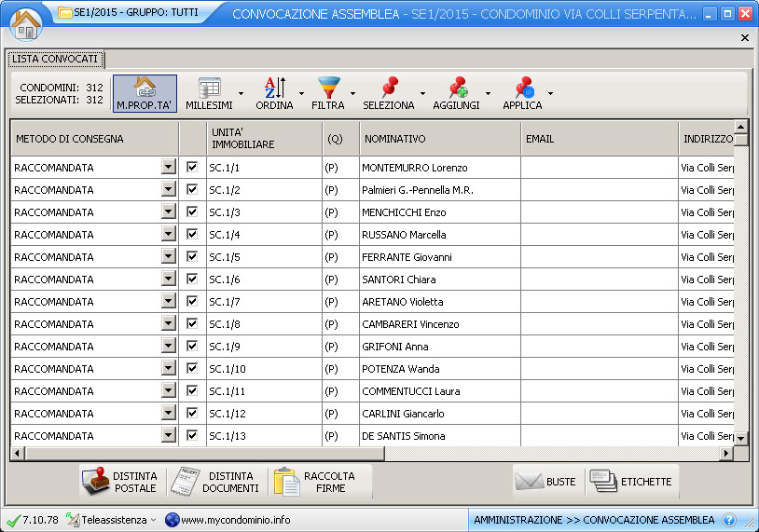Expand the AGGIUNGI dropdown arrow

(x=488, y=93)
